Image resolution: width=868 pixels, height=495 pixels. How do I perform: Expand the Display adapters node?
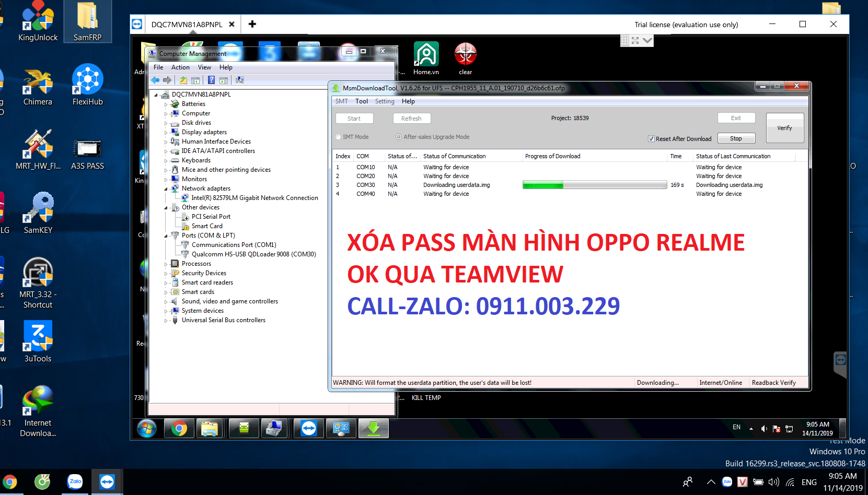(166, 132)
